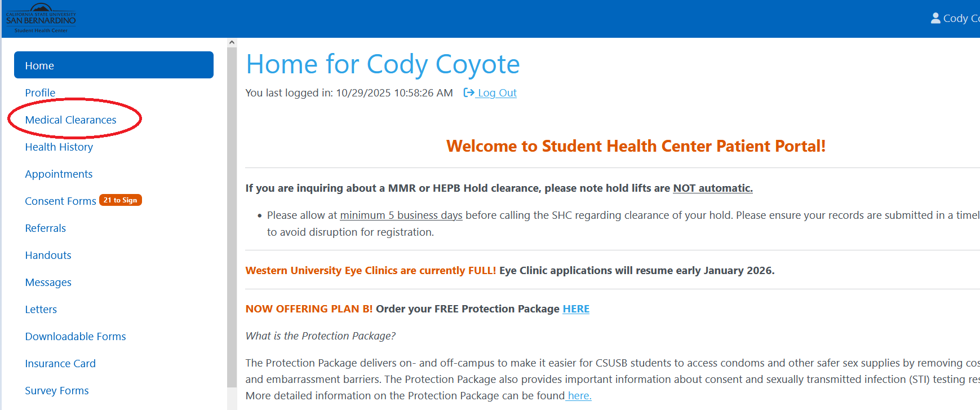The width and height of the screenshot is (980, 410).
Task: Open the Handouts section
Action: point(48,255)
